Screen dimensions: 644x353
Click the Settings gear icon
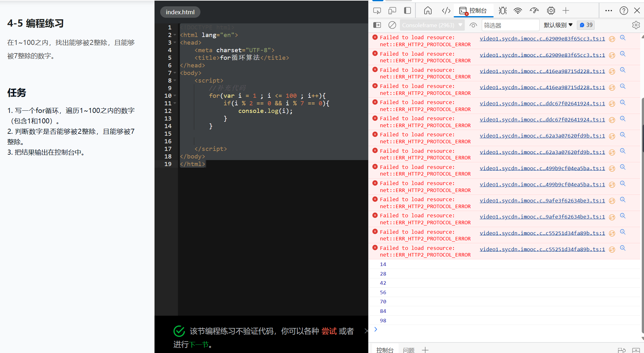point(636,25)
